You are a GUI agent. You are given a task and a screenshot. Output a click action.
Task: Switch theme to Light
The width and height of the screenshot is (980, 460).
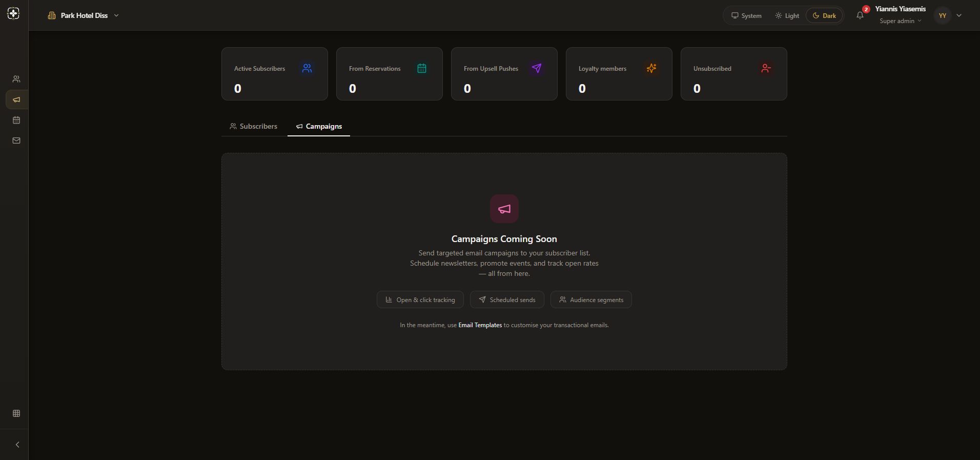(x=787, y=15)
